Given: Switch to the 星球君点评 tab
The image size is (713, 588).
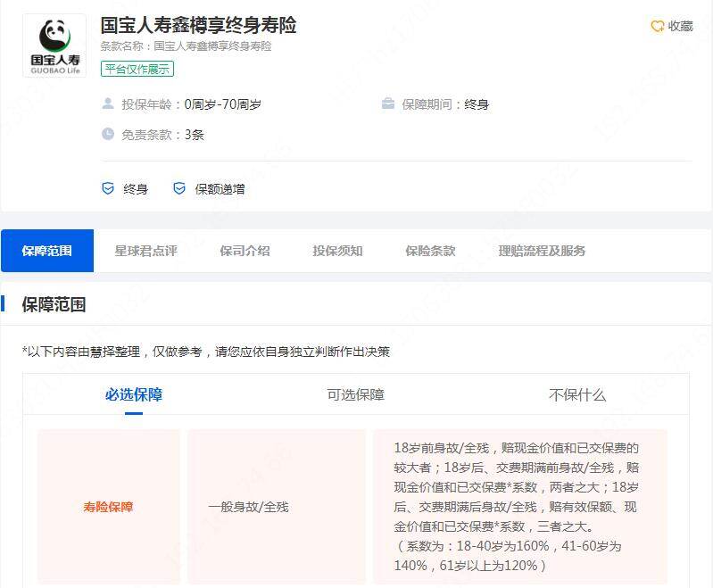Looking at the screenshot, I should pos(146,251).
